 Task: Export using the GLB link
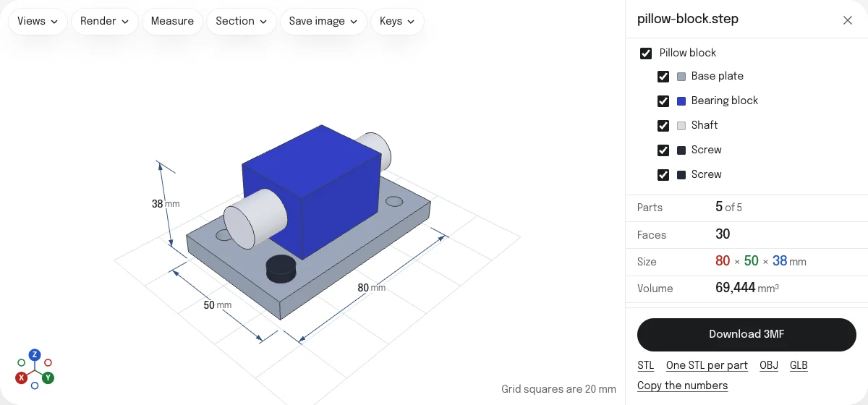point(799,365)
